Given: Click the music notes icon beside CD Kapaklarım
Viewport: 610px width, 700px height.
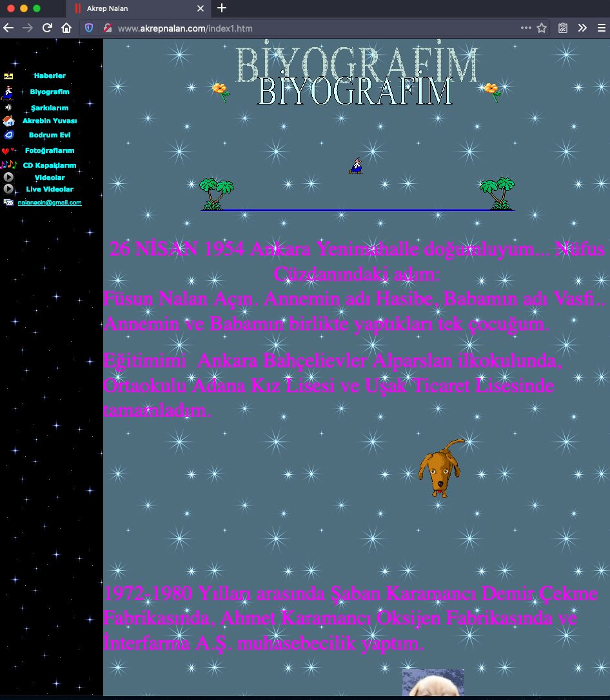Looking at the screenshot, I should 8,165.
